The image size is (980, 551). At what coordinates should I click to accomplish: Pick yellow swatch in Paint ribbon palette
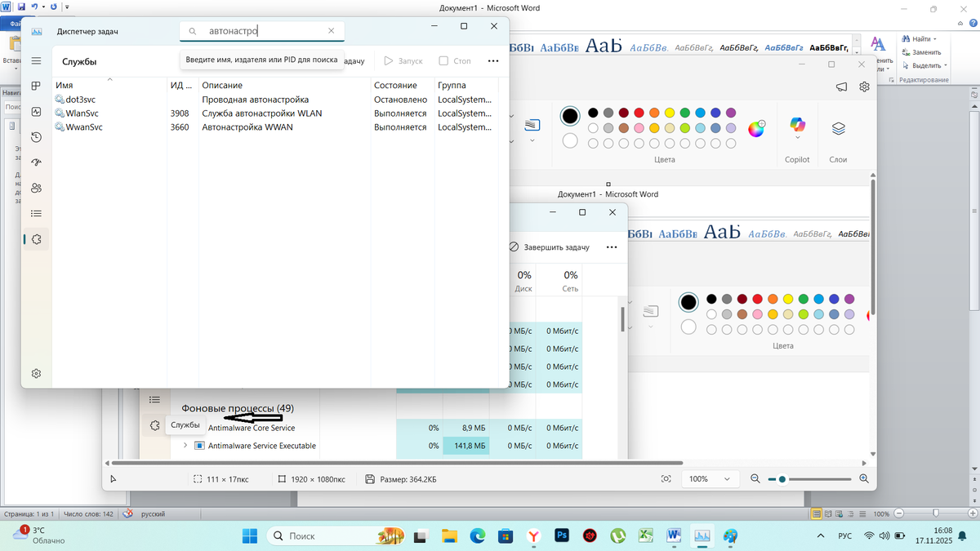[669, 113]
